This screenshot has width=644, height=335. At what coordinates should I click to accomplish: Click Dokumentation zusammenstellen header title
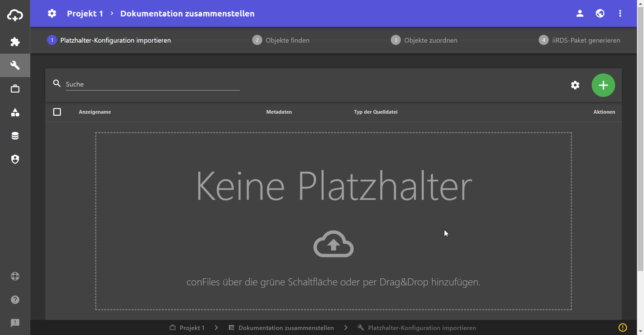[x=187, y=14]
